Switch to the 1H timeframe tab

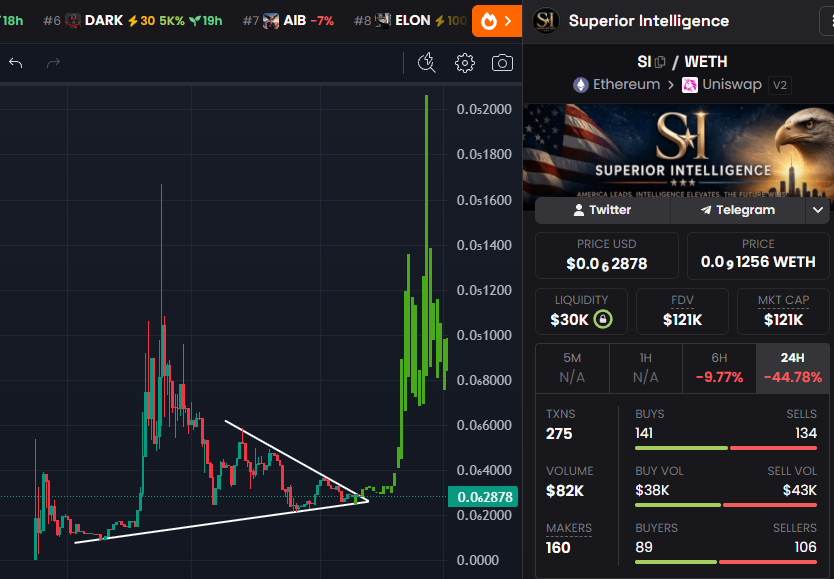[x=646, y=368]
